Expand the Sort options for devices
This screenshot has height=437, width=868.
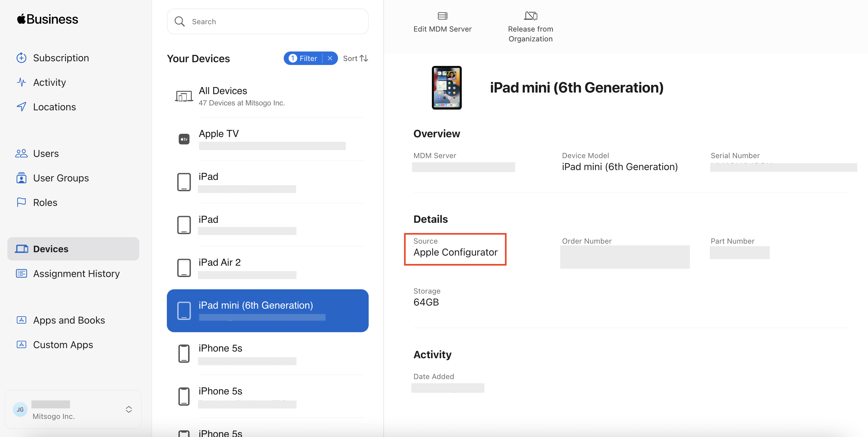[x=355, y=58]
